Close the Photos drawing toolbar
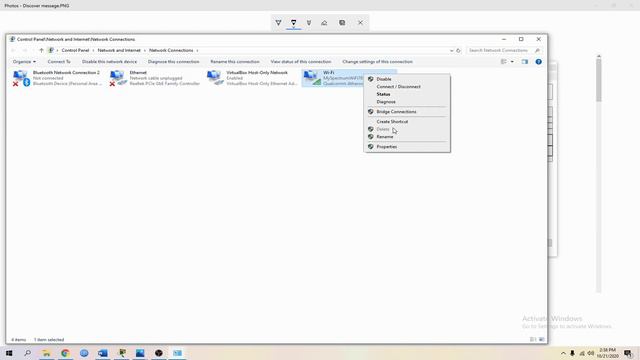Image resolution: width=640 pixels, height=360 pixels. coord(360,22)
